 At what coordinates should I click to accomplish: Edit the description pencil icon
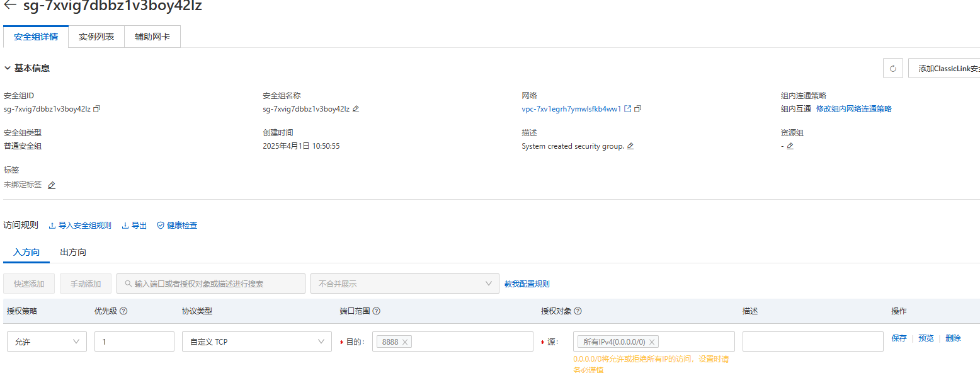pyautogui.click(x=630, y=146)
